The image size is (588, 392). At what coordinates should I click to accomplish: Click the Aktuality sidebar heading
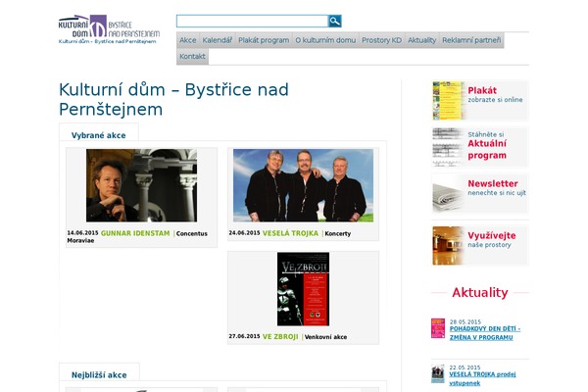click(480, 292)
